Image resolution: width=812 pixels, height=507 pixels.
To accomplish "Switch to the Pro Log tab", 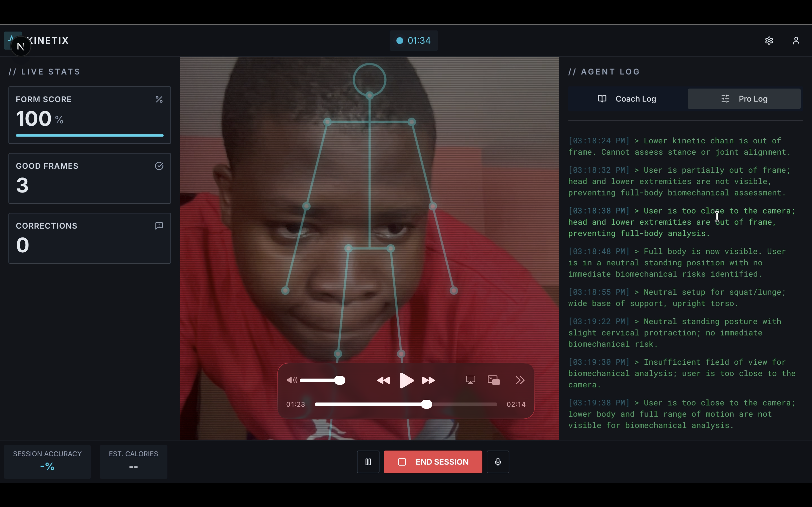I will tap(744, 99).
